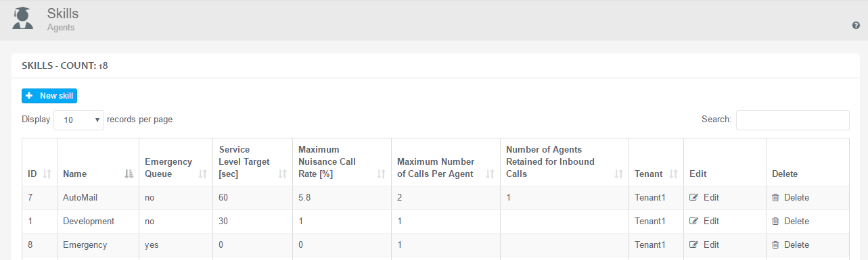Open the records per page dropdown
The width and height of the screenshot is (868, 260).
click(x=78, y=120)
